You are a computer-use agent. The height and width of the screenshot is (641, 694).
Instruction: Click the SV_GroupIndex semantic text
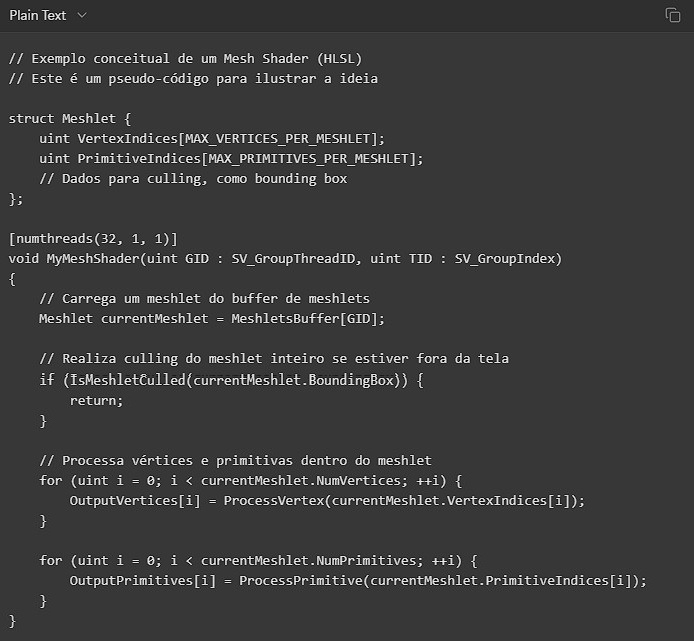[x=508, y=259]
